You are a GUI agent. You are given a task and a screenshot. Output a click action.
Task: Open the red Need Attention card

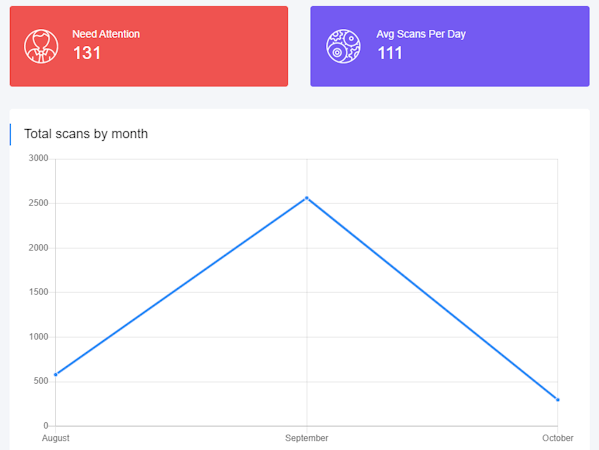(149, 46)
